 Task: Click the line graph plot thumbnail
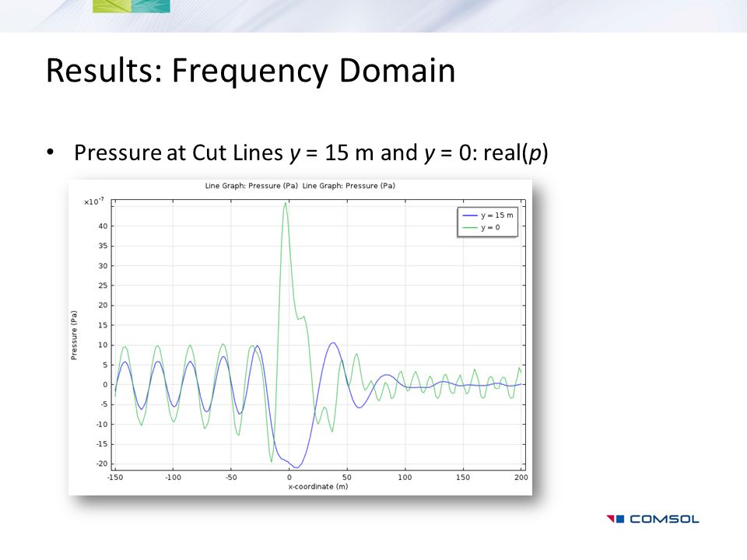[300, 337]
